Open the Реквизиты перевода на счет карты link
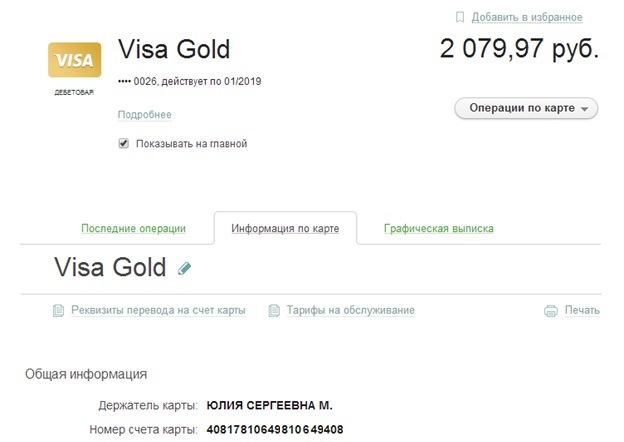 (x=158, y=311)
